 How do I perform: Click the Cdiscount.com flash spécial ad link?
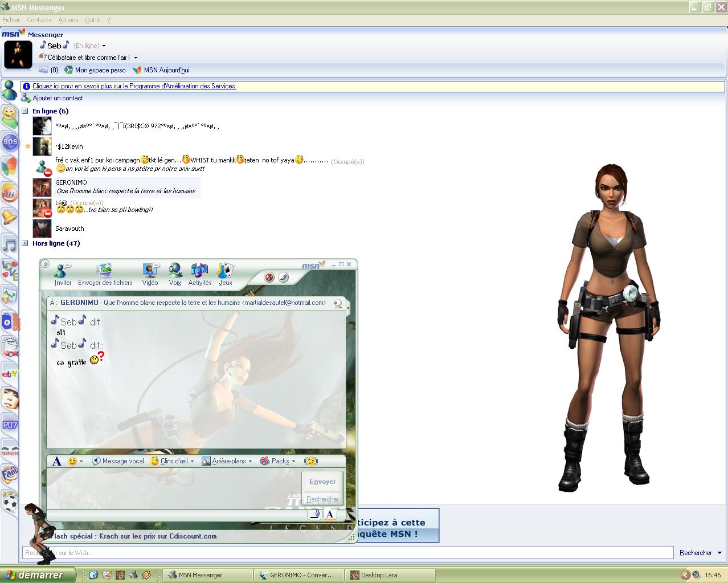click(x=134, y=536)
